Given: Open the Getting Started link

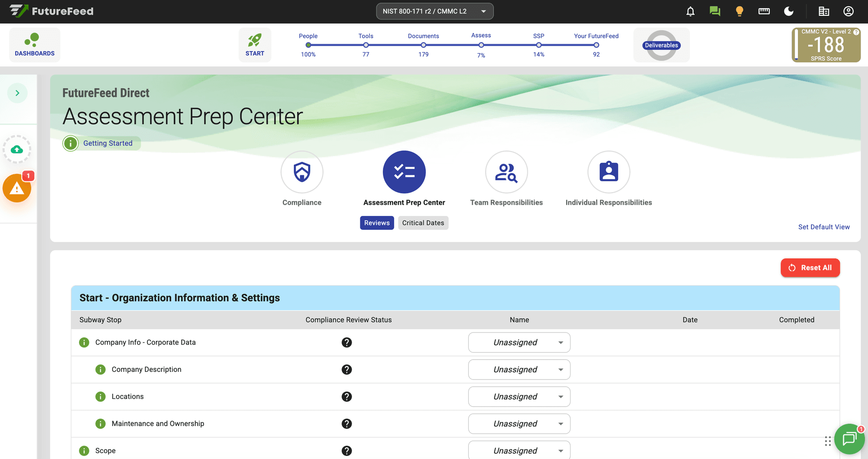Looking at the screenshot, I should (108, 143).
